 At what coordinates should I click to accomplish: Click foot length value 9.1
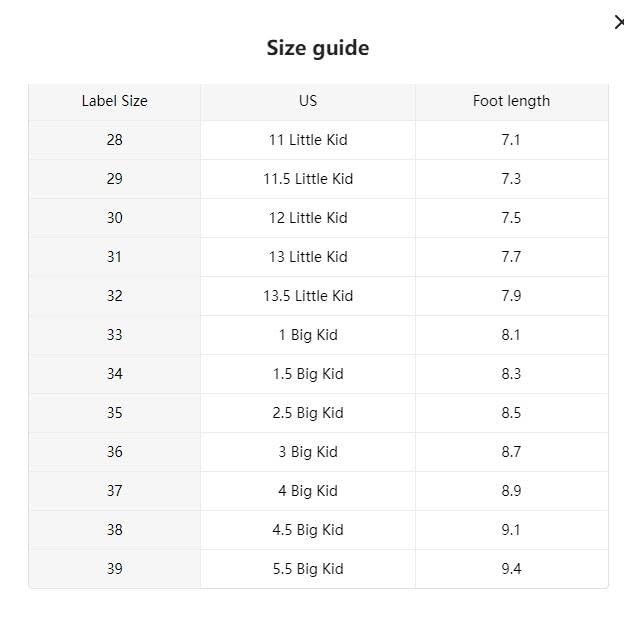tap(511, 530)
